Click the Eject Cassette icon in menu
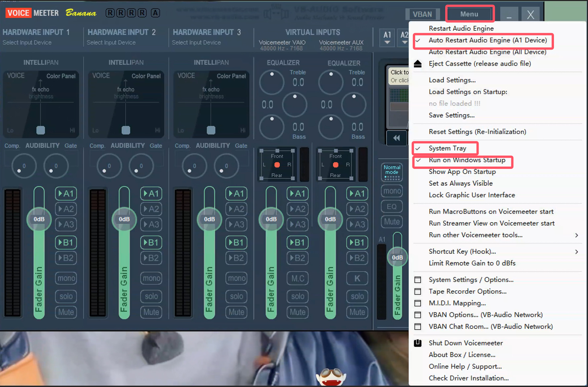 coord(418,64)
